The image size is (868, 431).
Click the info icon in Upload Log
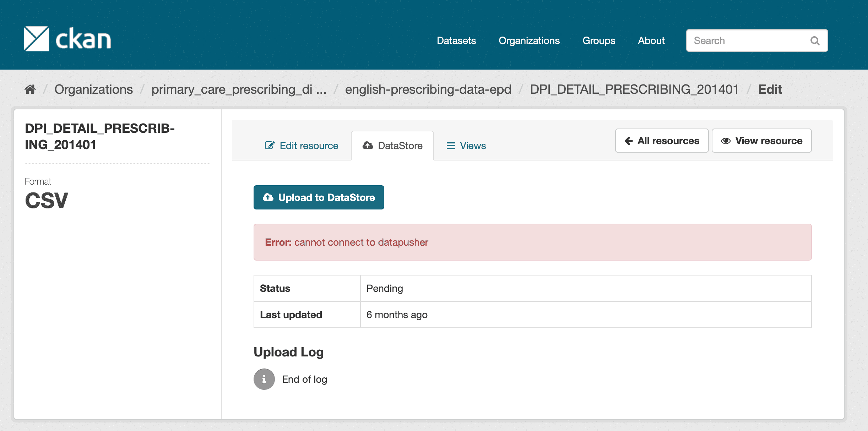[x=264, y=379]
